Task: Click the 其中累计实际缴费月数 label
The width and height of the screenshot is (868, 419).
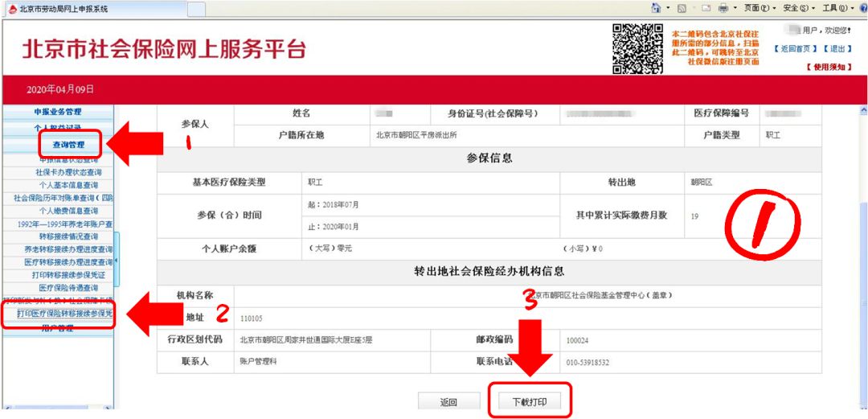Action: point(621,216)
